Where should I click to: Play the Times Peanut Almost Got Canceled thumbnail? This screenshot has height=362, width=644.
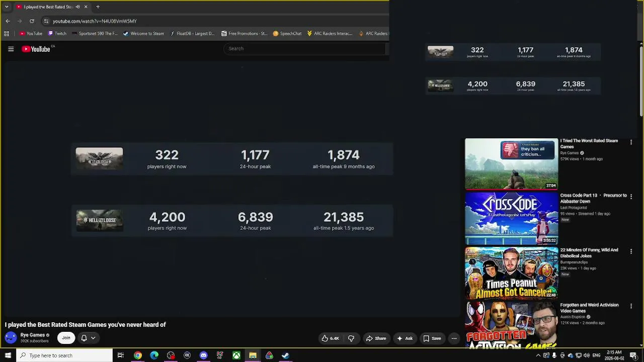pyautogui.click(x=512, y=273)
